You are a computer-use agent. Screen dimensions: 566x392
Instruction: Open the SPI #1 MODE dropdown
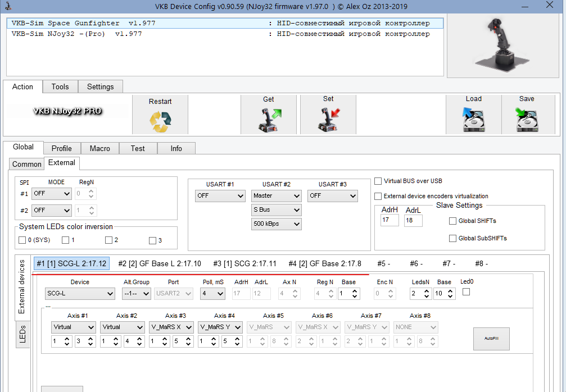tap(52, 194)
